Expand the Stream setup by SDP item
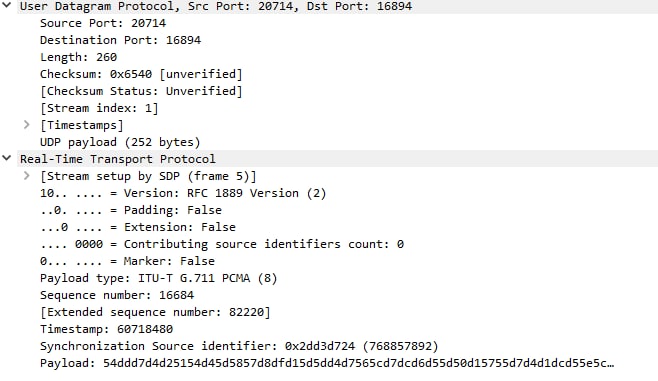Screen dimensions: 658x381 tap(26, 175)
